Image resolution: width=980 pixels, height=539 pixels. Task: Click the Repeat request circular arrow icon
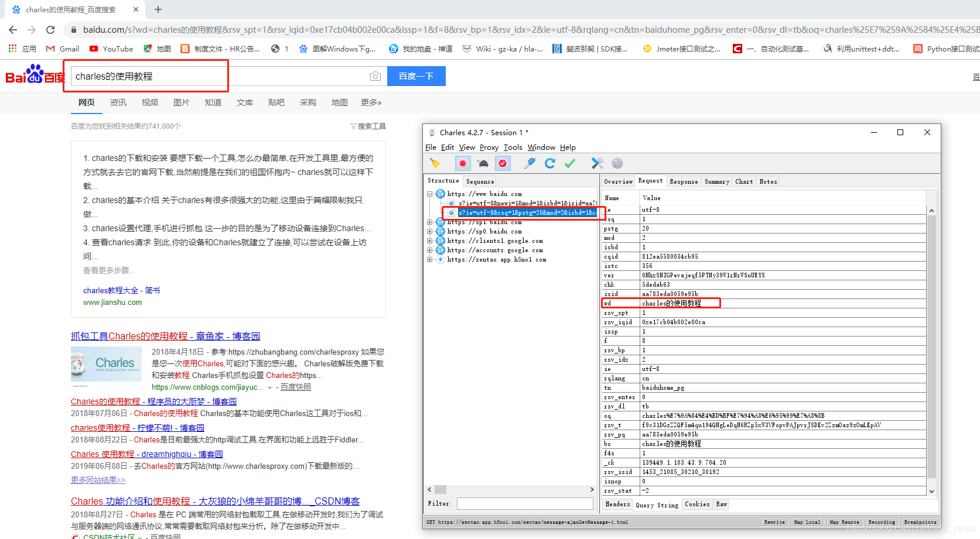(549, 163)
